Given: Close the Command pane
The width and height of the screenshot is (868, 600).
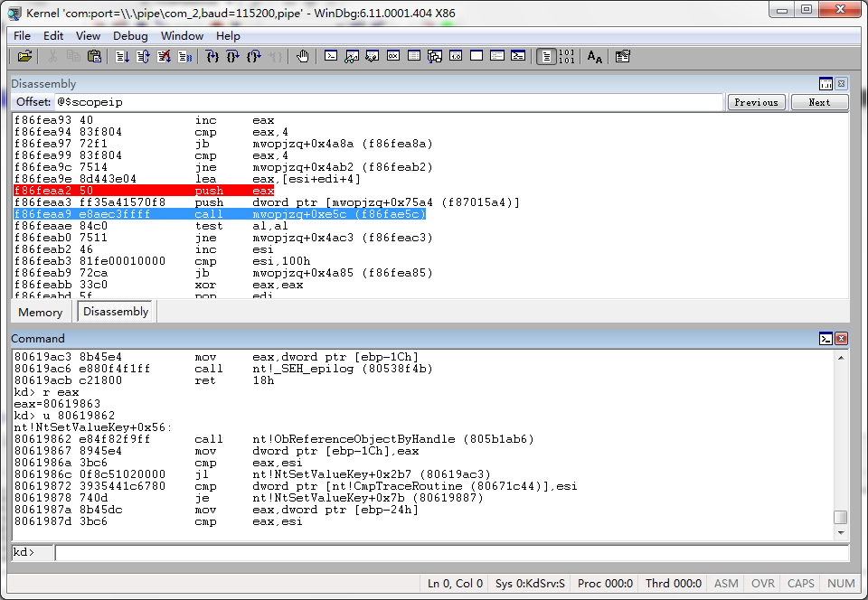Looking at the screenshot, I should [x=842, y=339].
